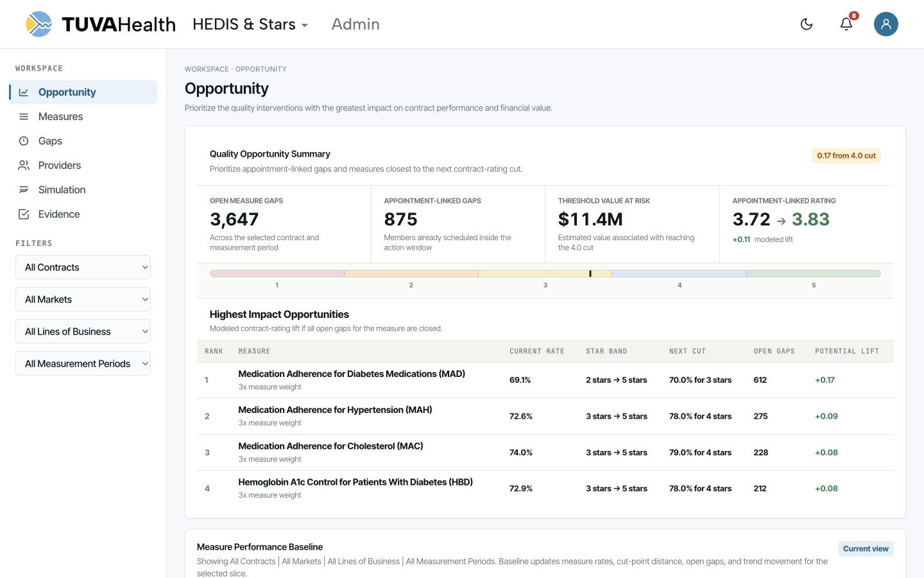
Task: Click the 0.17 from 4.0 cut badge
Action: coord(846,155)
